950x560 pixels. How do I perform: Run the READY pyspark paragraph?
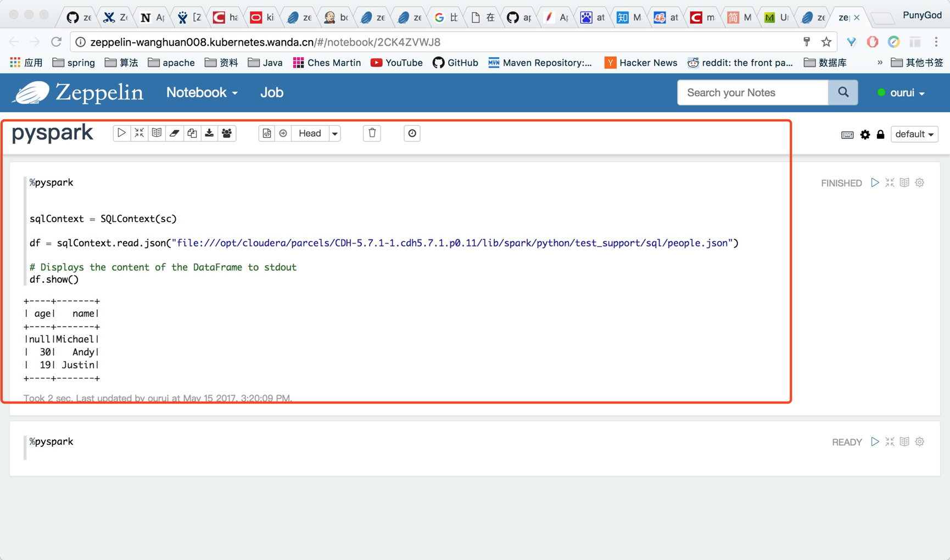coord(875,442)
